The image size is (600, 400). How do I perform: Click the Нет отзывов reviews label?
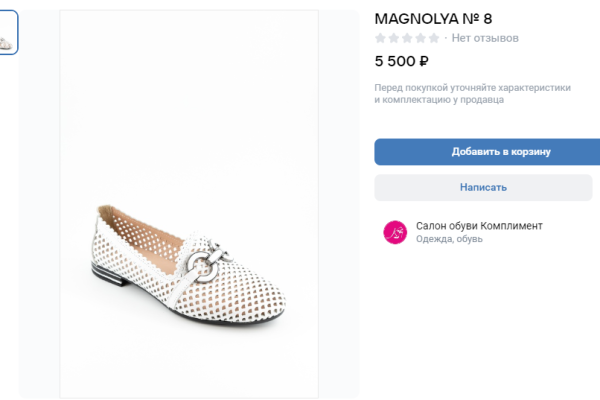[x=485, y=38]
